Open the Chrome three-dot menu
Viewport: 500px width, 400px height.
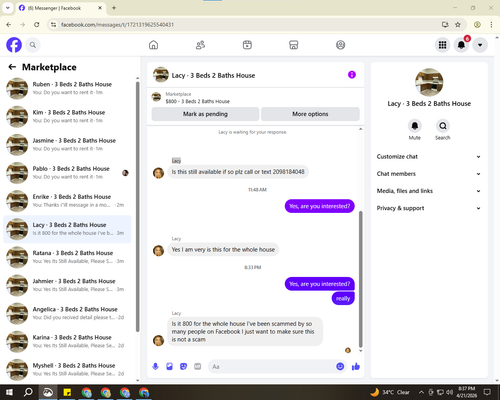491,25
